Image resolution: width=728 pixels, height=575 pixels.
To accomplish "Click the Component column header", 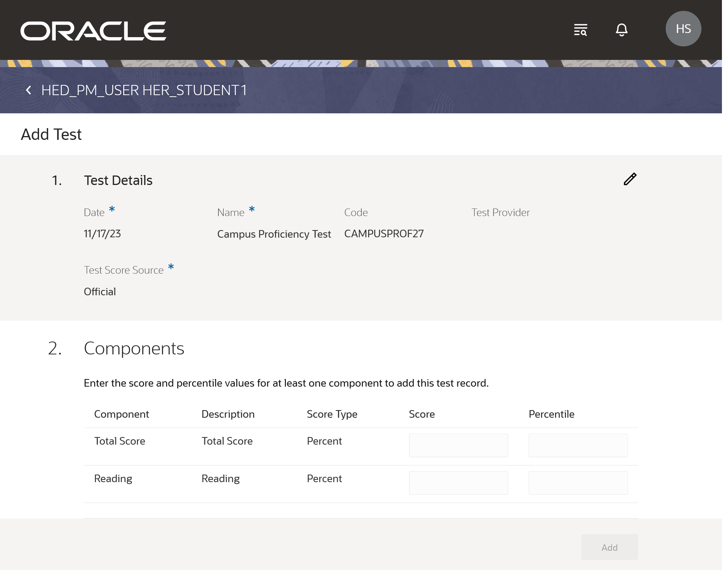I will 121,414.
